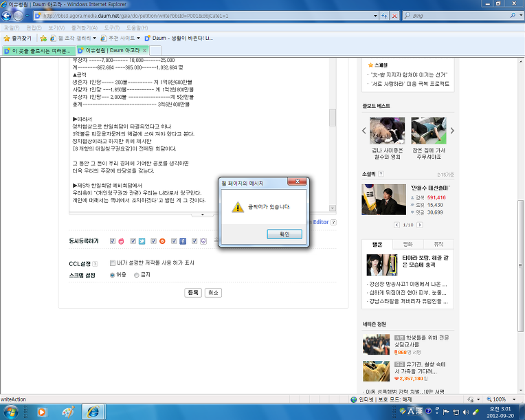Click the refresh page icon

point(384,16)
